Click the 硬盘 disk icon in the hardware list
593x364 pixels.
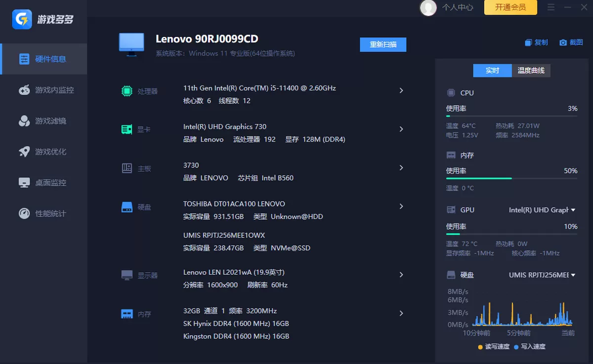pos(127,207)
